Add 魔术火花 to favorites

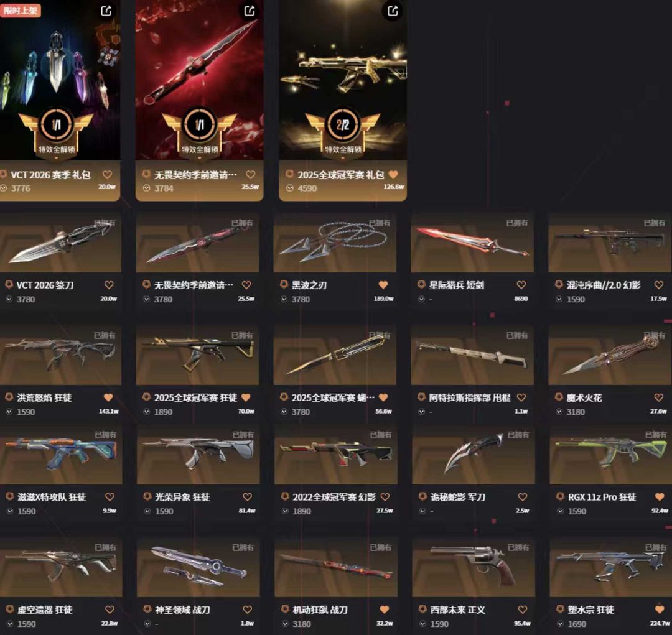pyautogui.click(x=659, y=397)
